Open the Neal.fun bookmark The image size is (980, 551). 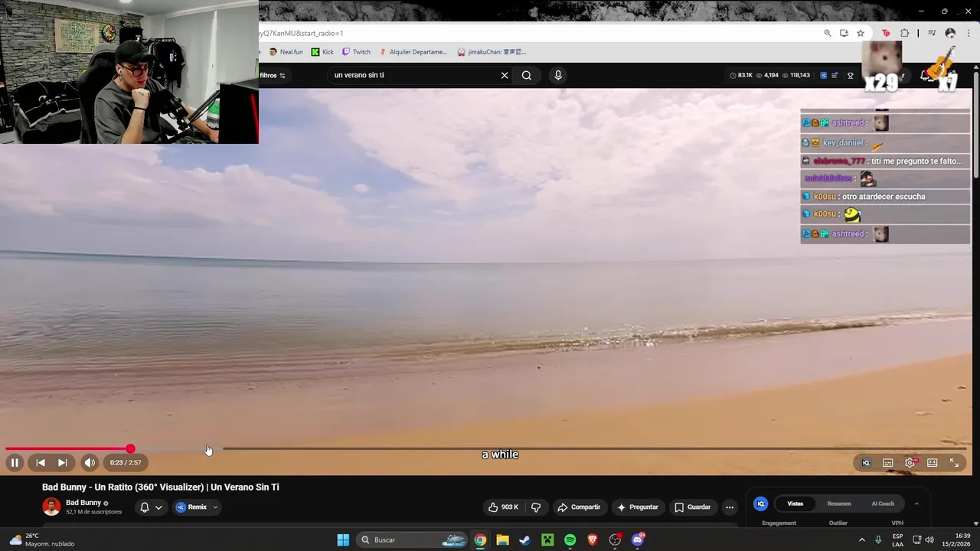(286, 52)
